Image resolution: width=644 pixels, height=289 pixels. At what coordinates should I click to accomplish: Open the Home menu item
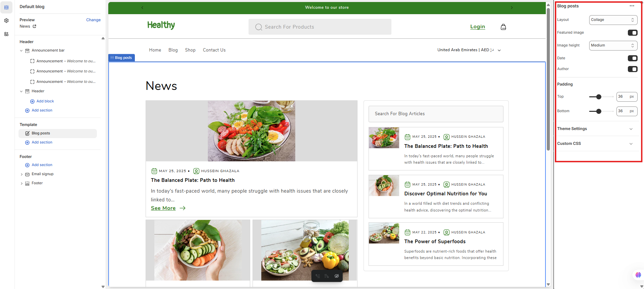coord(155,50)
